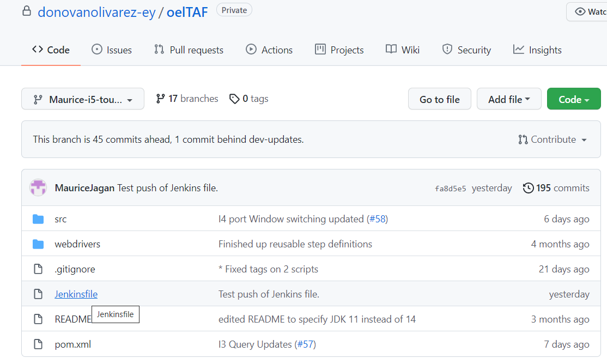Click the branch icon beside 17 branches
The height and width of the screenshot is (364, 607).
(x=160, y=99)
